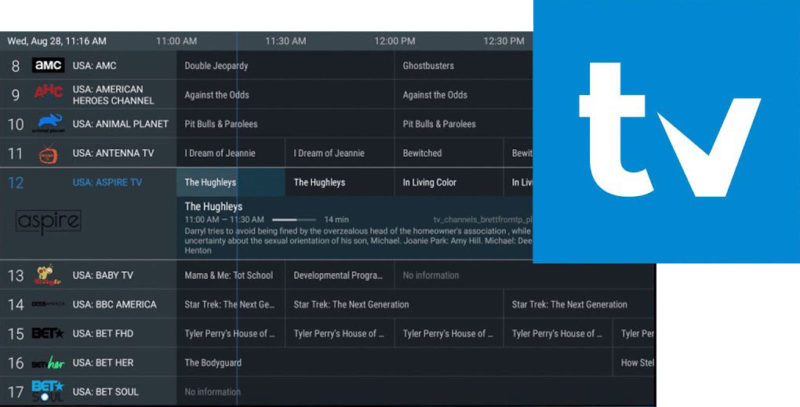
Task: Click the BET Soul logo
Action: tap(47, 391)
